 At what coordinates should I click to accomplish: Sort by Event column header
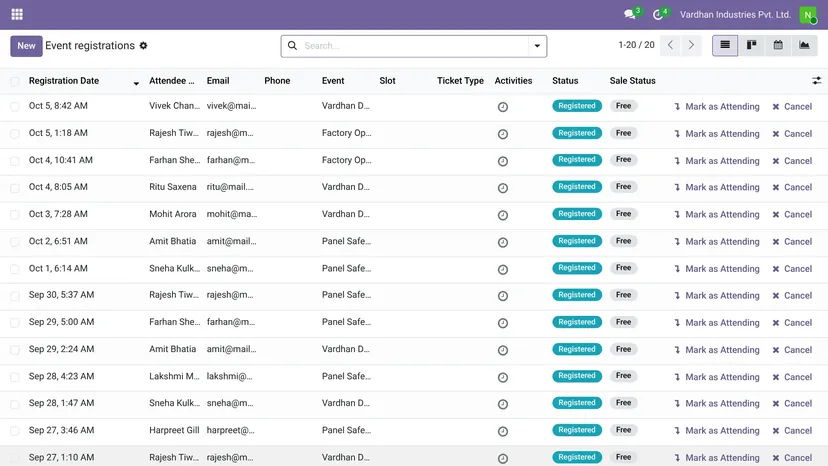pyautogui.click(x=333, y=81)
